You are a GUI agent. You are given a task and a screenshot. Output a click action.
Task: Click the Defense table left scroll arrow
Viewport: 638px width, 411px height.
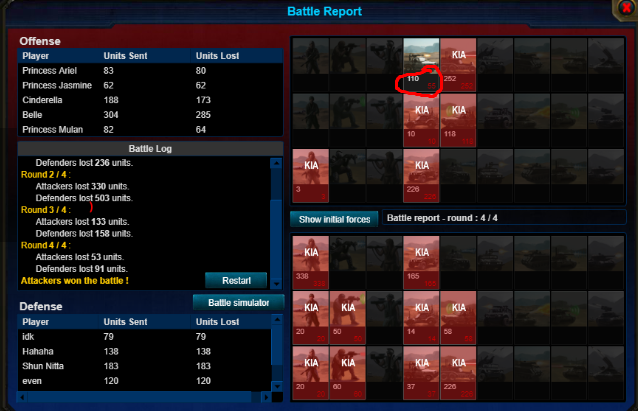click(x=22, y=397)
